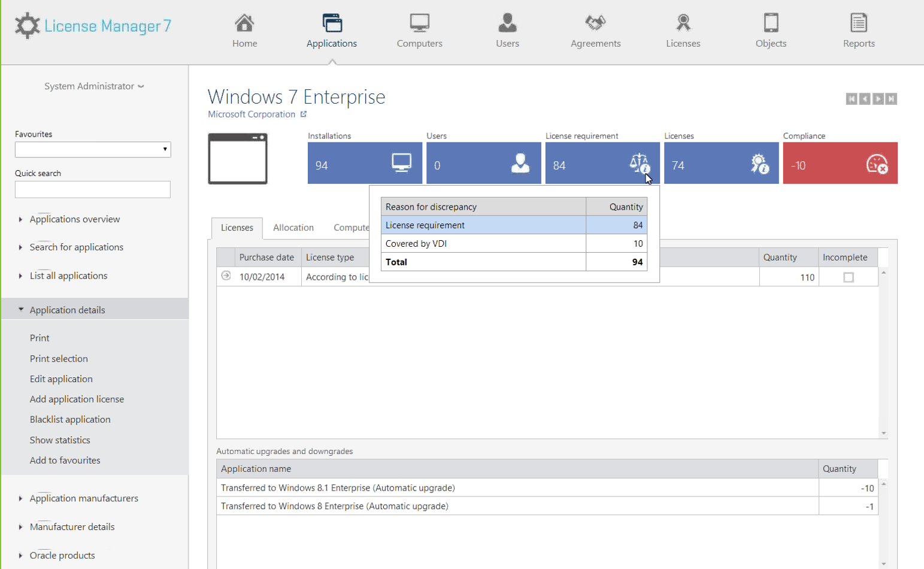Switch to the Allocation tab

pyautogui.click(x=293, y=228)
